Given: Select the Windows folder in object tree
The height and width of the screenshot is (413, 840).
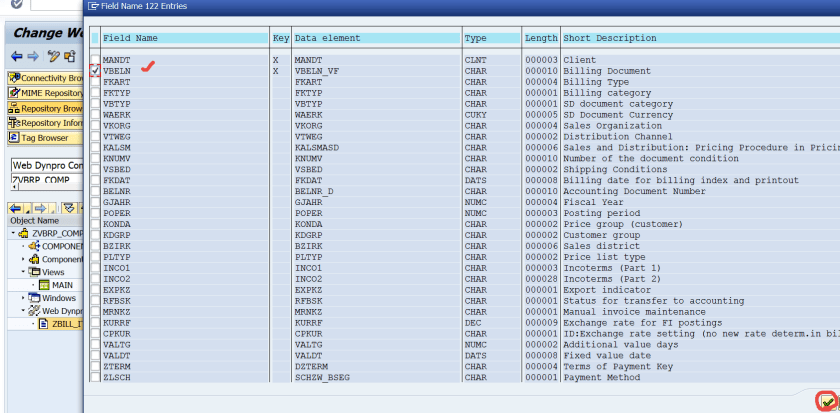Looking at the screenshot, I should [59, 298].
